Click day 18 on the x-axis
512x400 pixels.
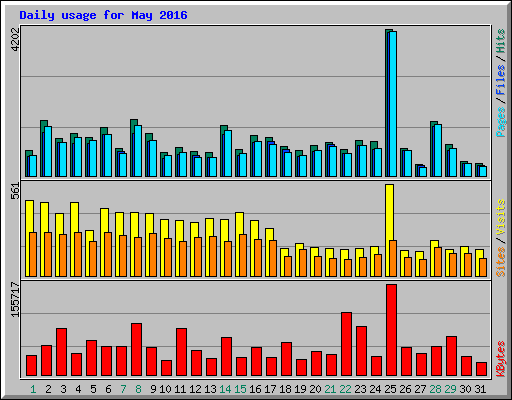point(285,389)
